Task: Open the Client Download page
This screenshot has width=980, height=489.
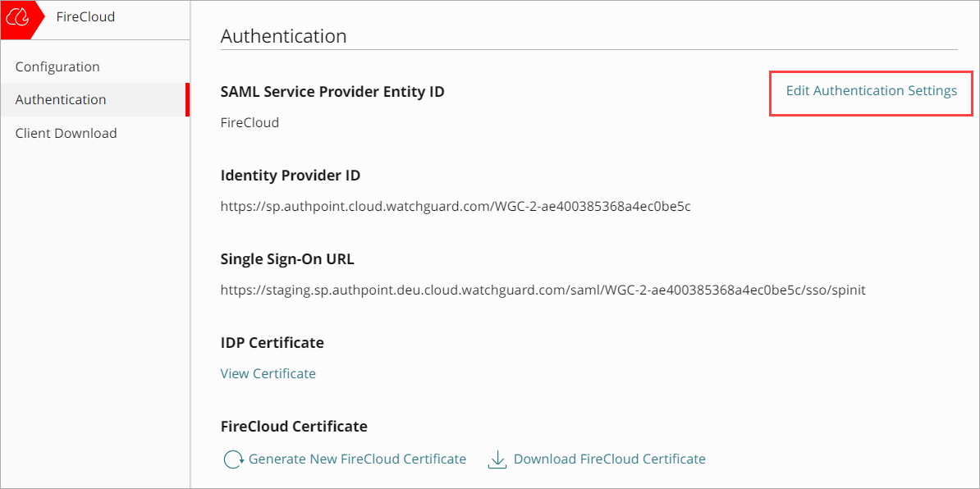Action: point(66,132)
